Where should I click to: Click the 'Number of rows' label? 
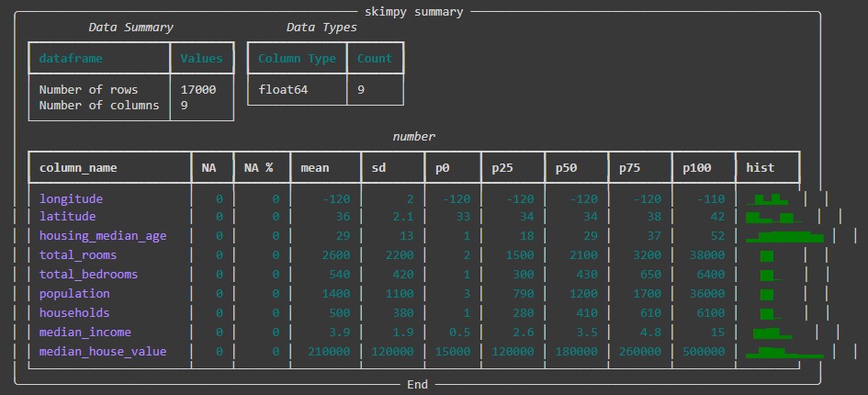[x=88, y=89]
